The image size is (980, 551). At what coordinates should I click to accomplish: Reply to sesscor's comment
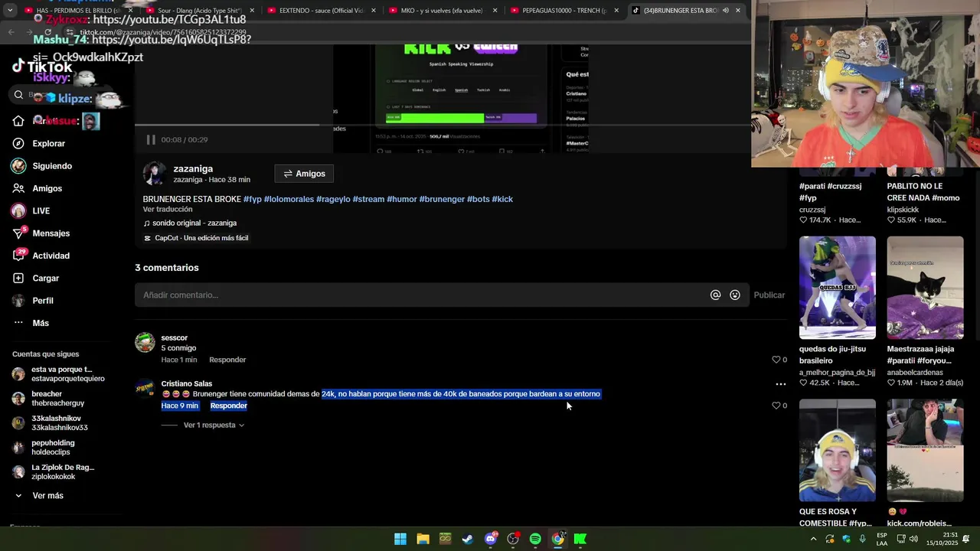point(227,360)
